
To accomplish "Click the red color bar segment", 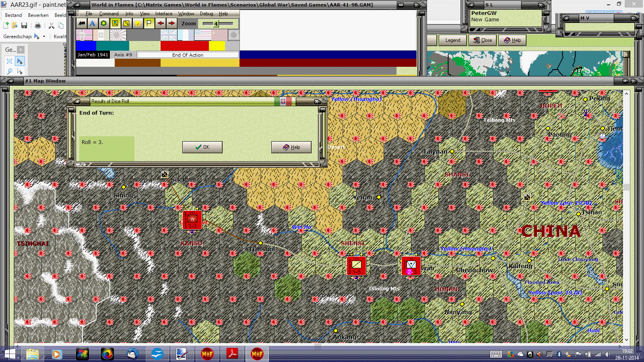I will tap(185, 46).
